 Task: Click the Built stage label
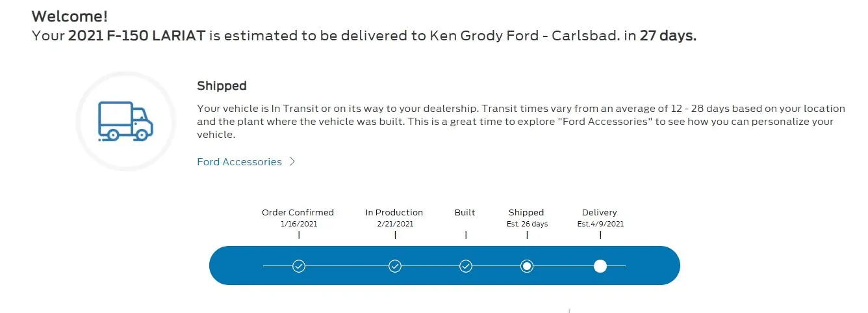[465, 212]
